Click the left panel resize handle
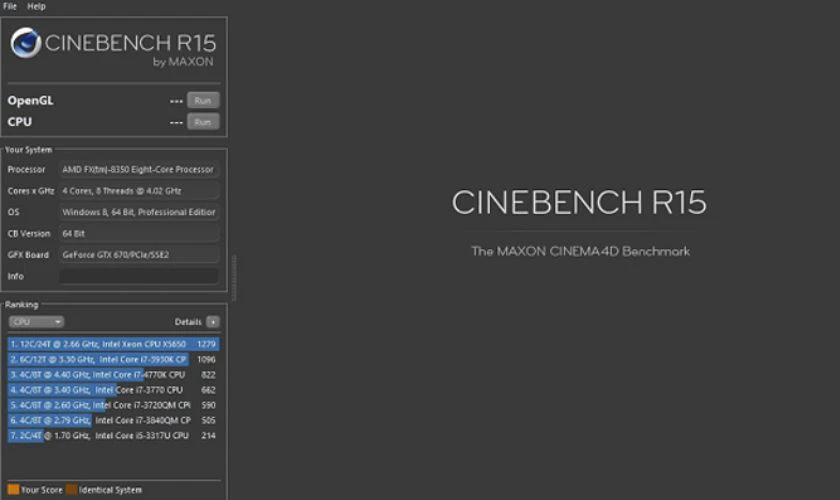This screenshot has height=500, width=840. point(233,277)
